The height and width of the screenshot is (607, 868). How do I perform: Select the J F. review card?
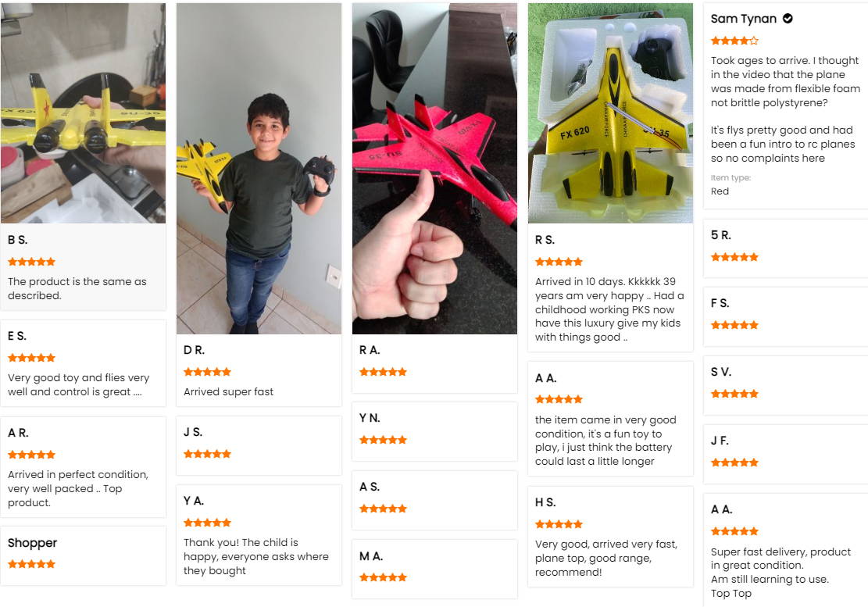pos(785,455)
